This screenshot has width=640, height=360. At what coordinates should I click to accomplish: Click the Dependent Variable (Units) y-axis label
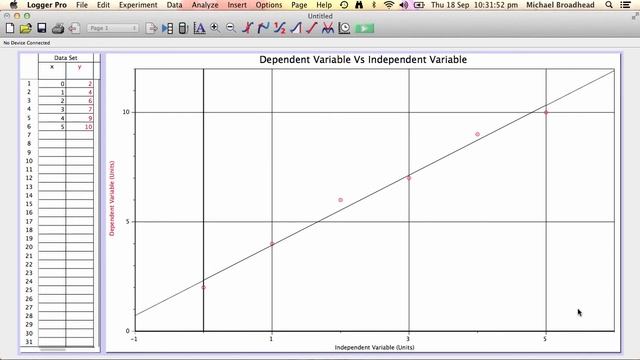click(x=112, y=198)
